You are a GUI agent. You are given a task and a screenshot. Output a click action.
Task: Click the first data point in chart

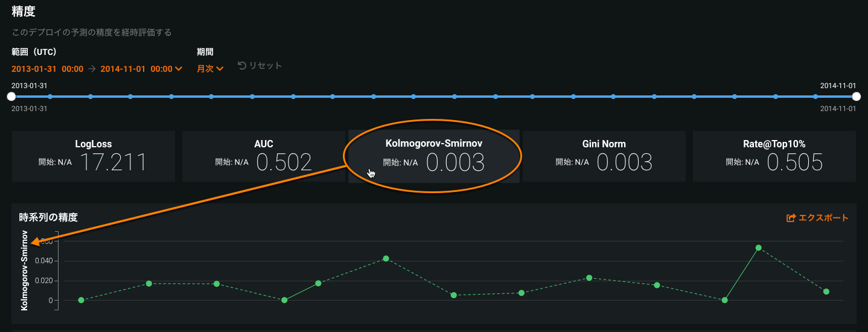[81, 300]
